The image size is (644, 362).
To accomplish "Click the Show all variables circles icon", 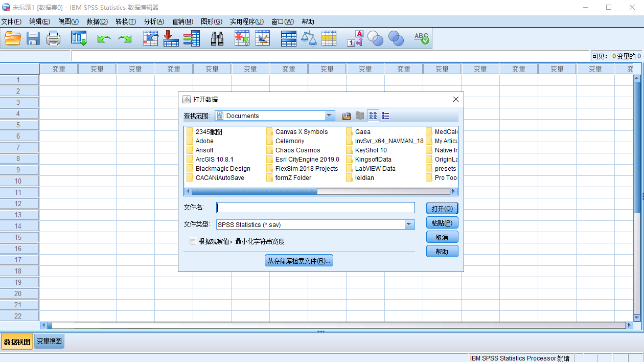I will tap(396, 38).
